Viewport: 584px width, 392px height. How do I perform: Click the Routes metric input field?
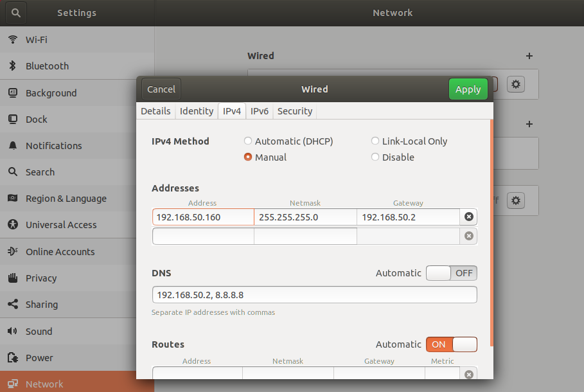[x=442, y=373]
